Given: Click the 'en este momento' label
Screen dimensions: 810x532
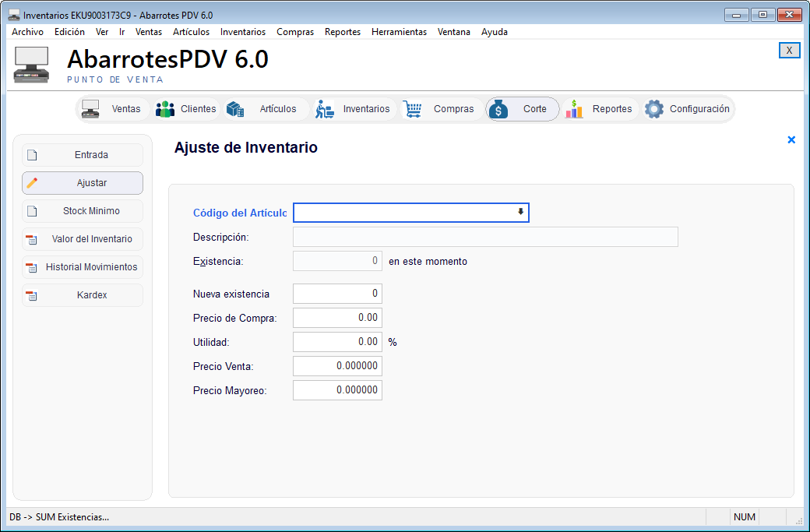Looking at the screenshot, I should pos(428,262).
